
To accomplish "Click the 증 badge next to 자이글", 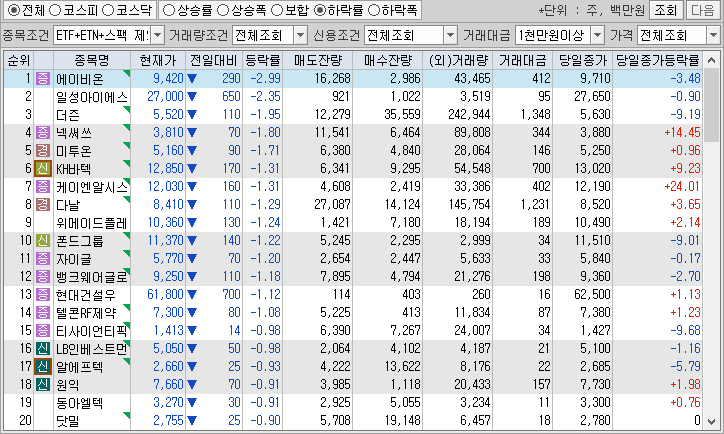I will (x=43, y=259).
